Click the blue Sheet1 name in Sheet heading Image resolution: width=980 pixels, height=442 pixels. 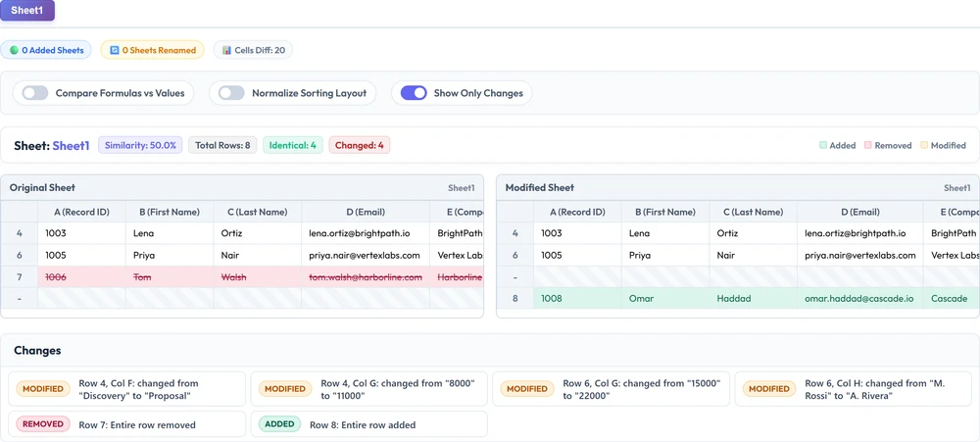click(x=71, y=146)
